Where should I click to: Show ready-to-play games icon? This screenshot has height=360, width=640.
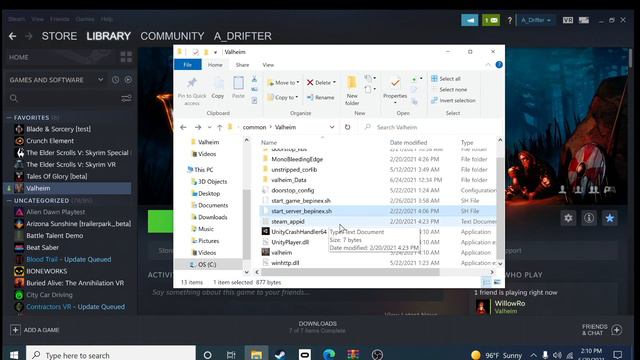point(128,80)
